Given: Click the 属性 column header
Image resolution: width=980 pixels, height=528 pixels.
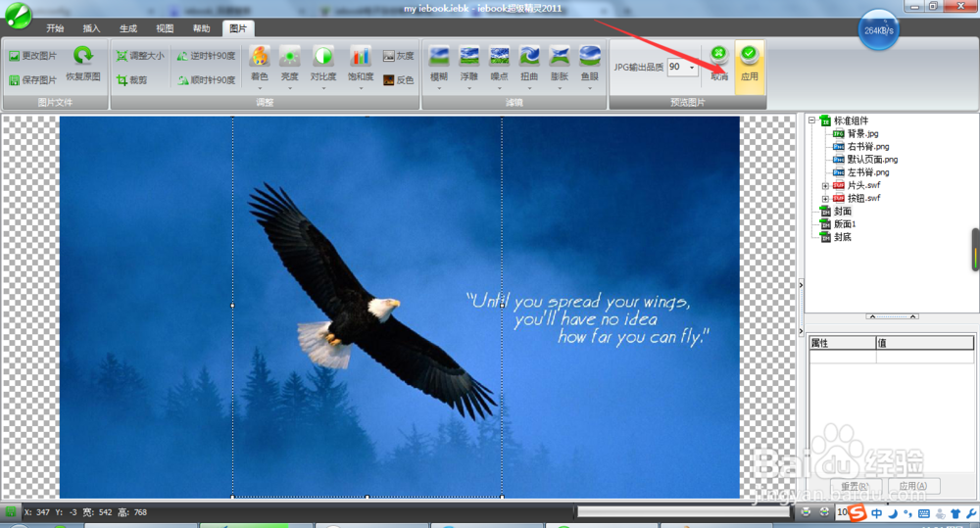Looking at the screenshot, I should click(843, 343).
